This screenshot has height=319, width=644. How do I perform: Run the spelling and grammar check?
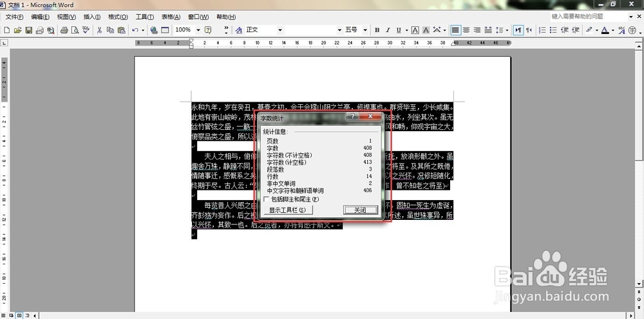click(x=86, y=30)
